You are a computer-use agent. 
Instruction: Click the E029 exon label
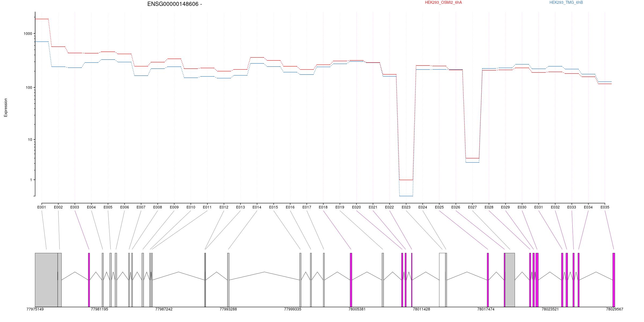tap(505, 207)
